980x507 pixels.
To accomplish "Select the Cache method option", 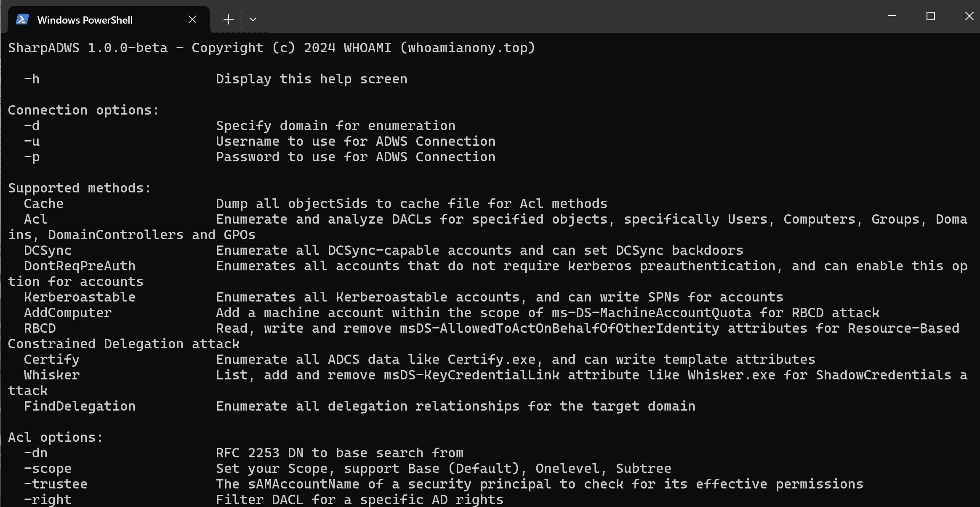I will click(x=42, y=203).
